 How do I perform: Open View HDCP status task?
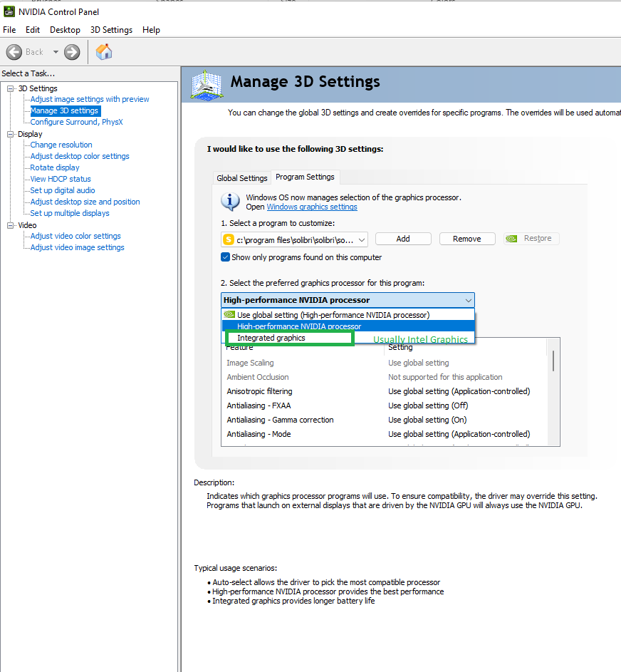[x=61, y=179]
